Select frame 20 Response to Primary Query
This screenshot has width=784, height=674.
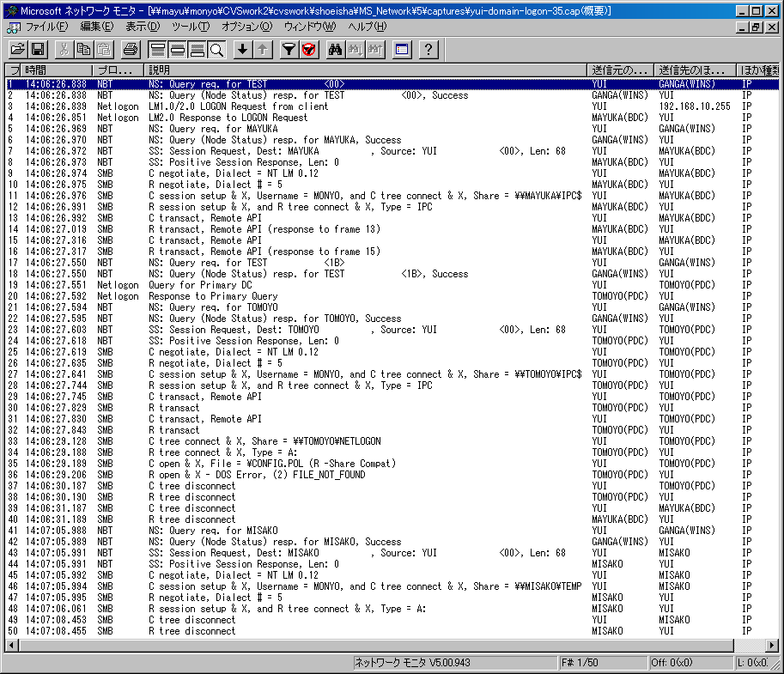point(392,296)
